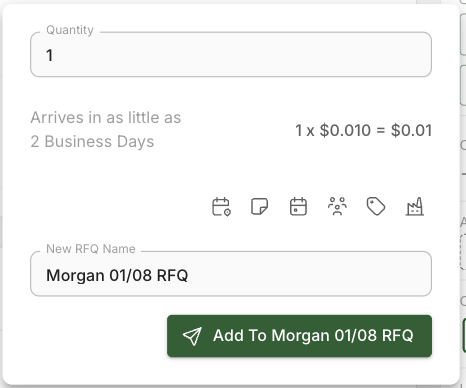
Task: Edit the New RFQ Name field
Action: (x=231, y=274)
